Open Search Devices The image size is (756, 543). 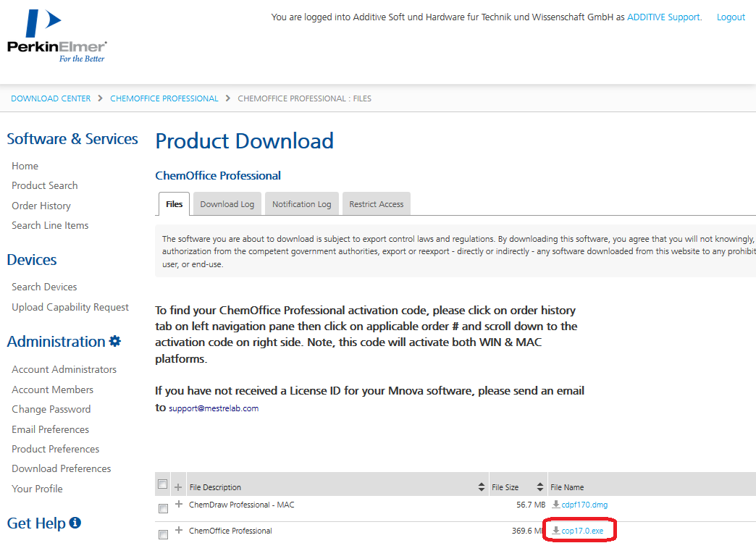[x=44, y=287]
